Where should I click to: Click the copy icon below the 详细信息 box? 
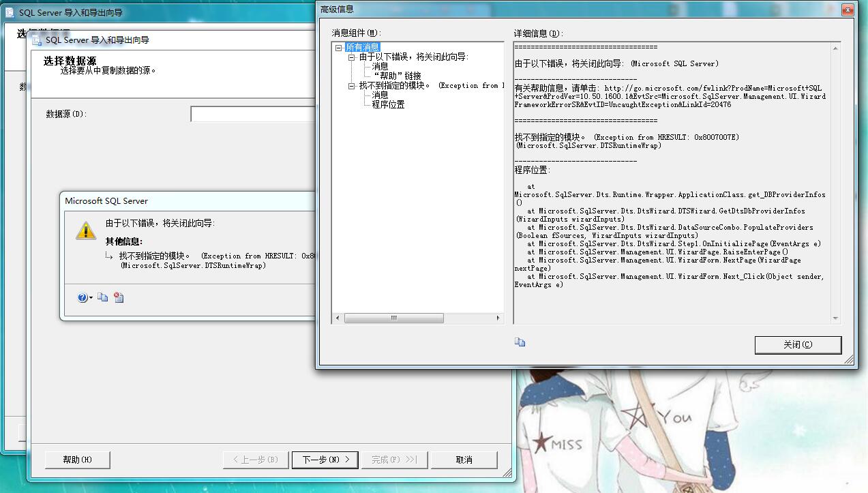click(520, 342)
